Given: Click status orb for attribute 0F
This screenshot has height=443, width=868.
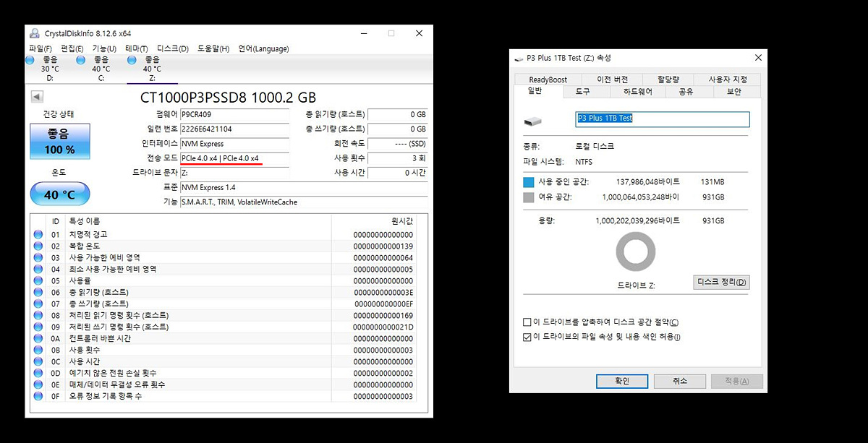Looking at the screenshot, I should 38,397.
